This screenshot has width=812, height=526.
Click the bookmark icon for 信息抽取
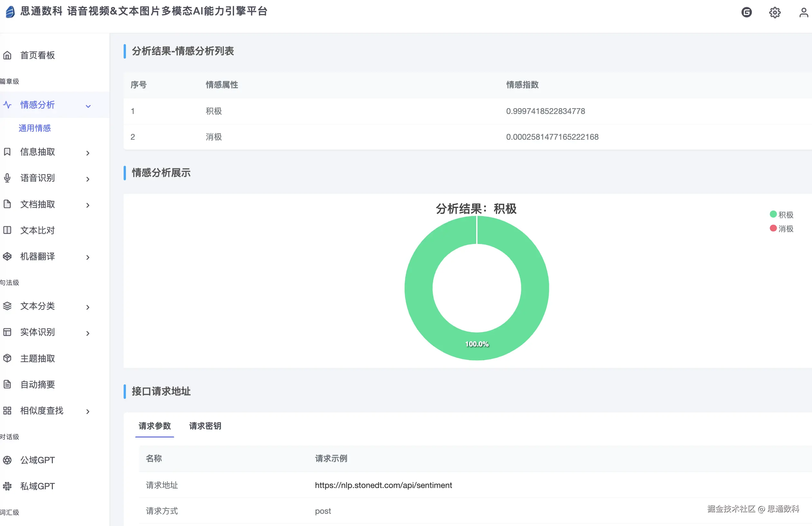[x=7, y=152]
